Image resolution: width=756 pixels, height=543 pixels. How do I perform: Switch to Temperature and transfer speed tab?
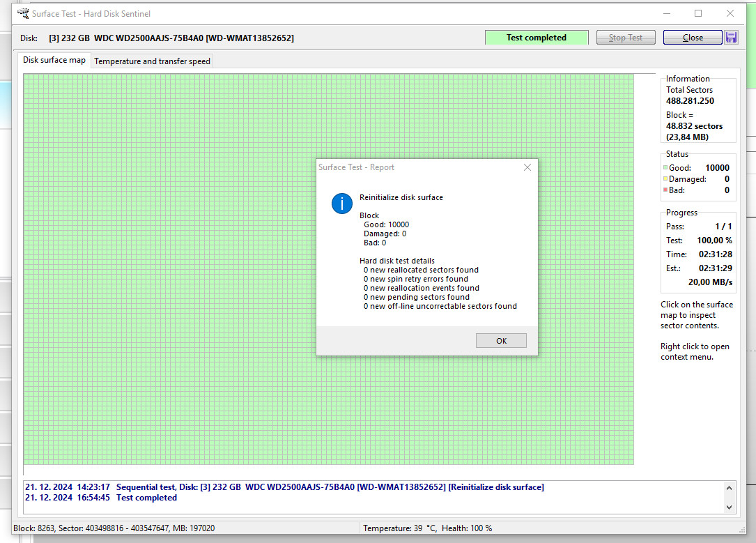pos(152,61)
